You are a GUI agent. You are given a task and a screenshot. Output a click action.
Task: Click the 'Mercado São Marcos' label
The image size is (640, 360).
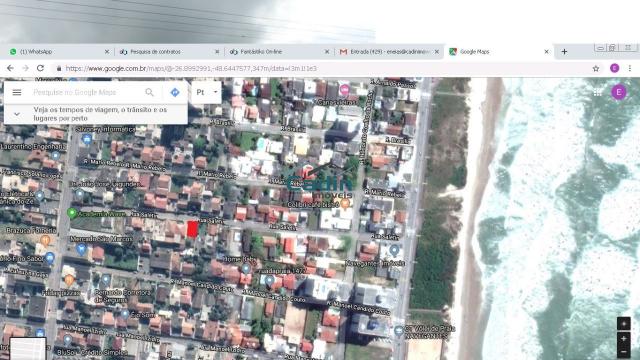(102, 239)
